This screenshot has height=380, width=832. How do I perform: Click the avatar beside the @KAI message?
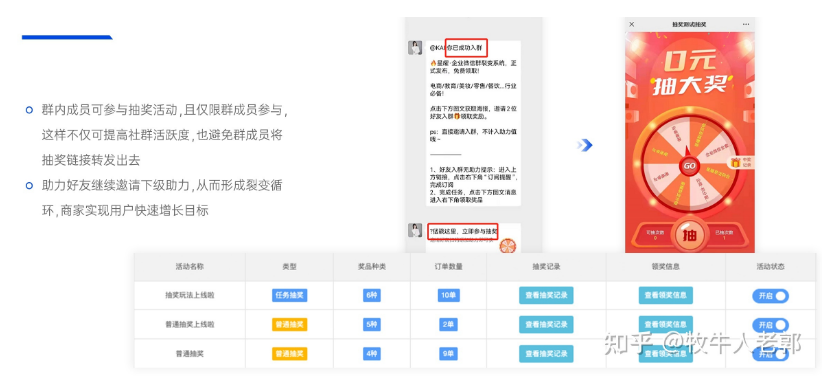(415, 48)
